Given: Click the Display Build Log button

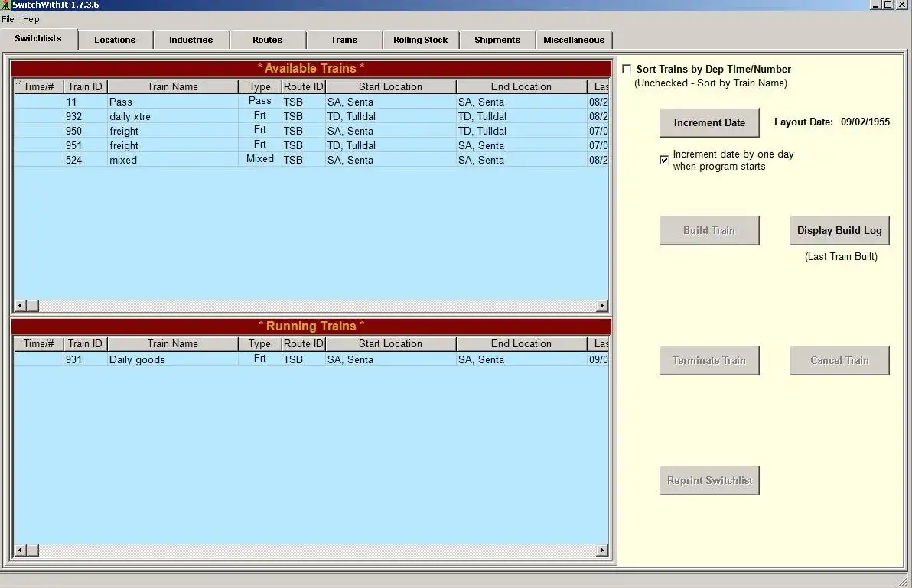Looking at the screenshot, I should tap(839, 230).
